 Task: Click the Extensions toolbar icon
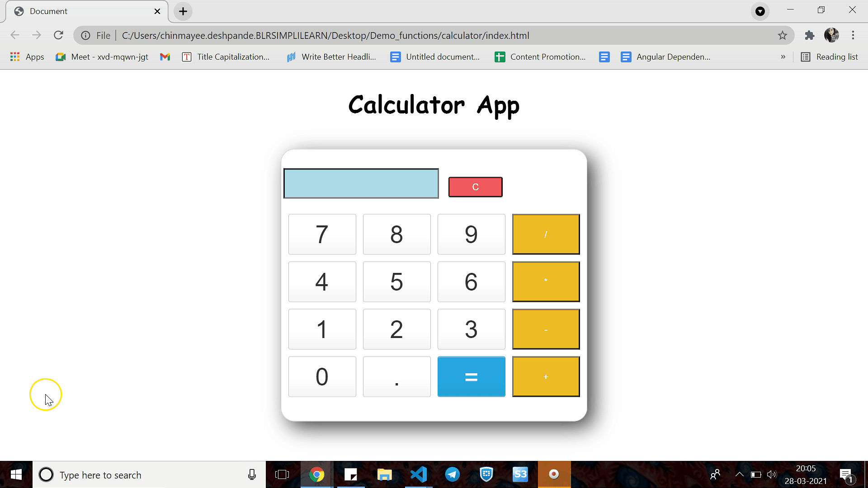810,35
